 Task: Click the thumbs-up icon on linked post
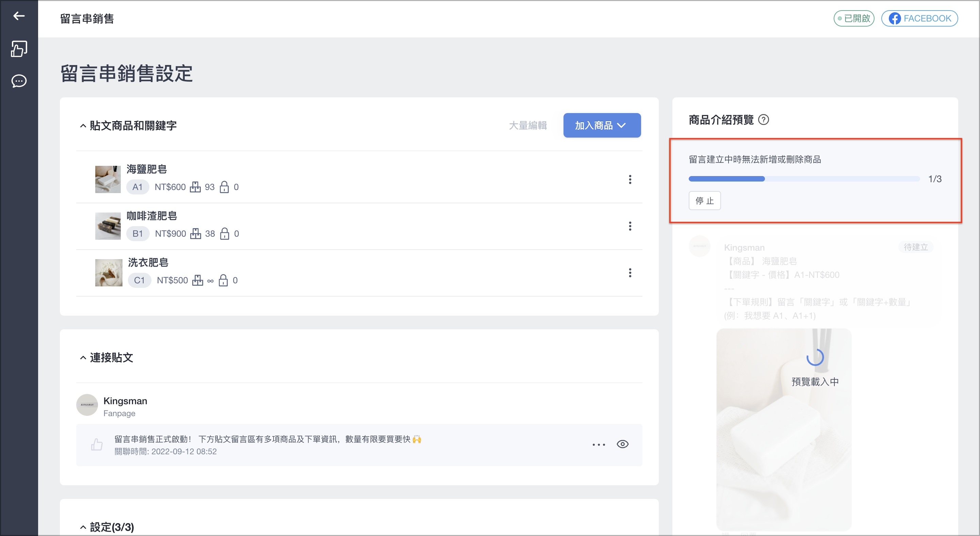97,444
